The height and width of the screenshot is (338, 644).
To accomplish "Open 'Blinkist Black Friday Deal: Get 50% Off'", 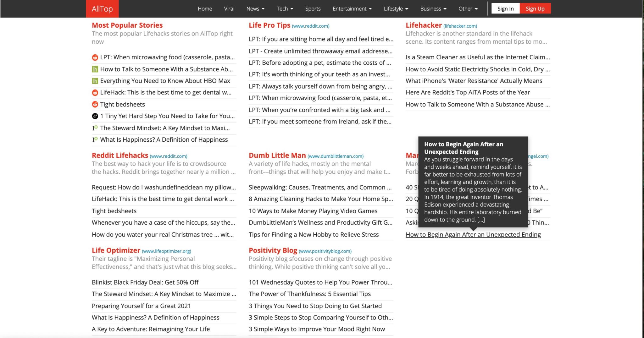I will pyautogui.click(x=145, y=282).
